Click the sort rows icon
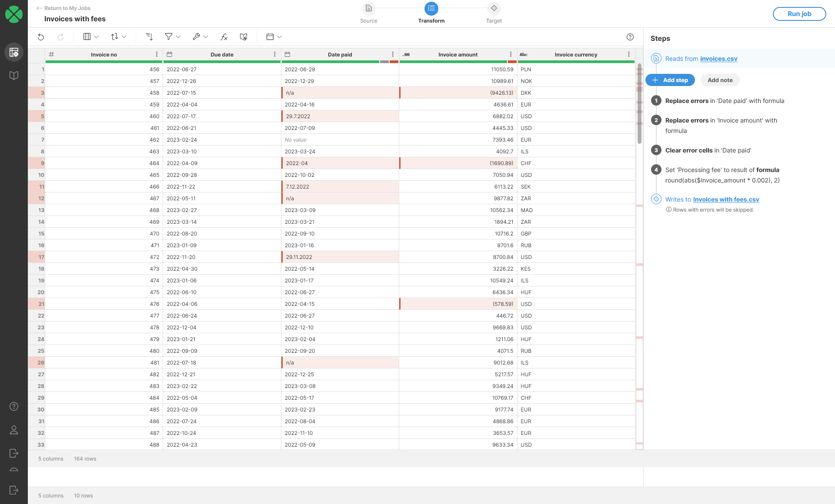 [x=149, y=37]
